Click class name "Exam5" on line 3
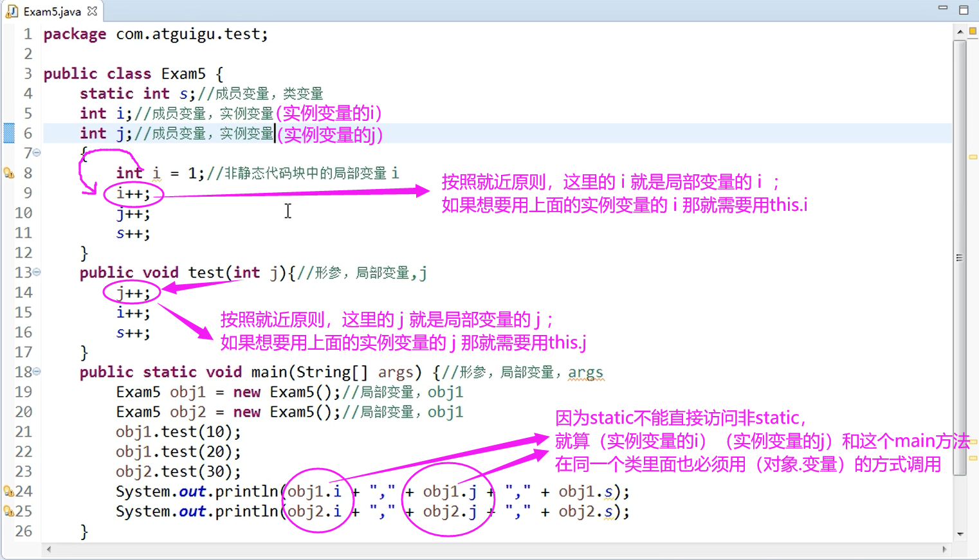Screen dimensions: 979x560 (183, 74)
